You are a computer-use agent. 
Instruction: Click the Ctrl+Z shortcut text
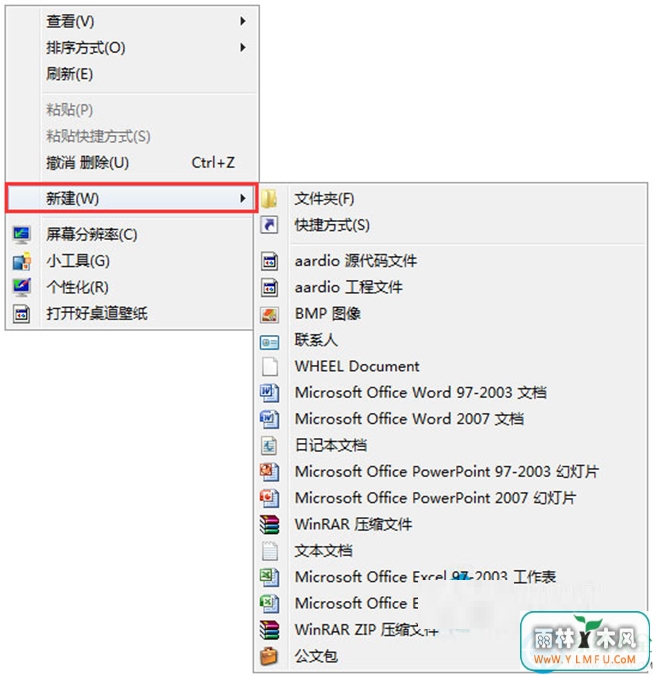pos(213,163)
